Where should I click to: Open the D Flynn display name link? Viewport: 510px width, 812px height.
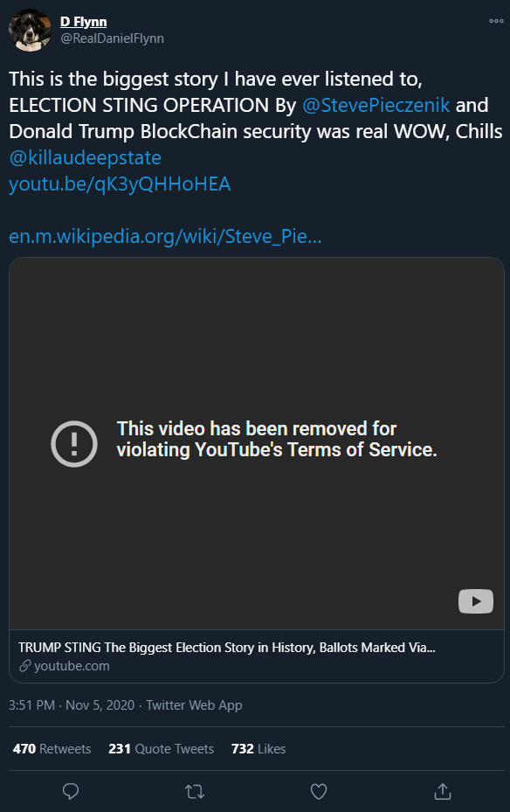pyautogui.click(x=83, y=22)
